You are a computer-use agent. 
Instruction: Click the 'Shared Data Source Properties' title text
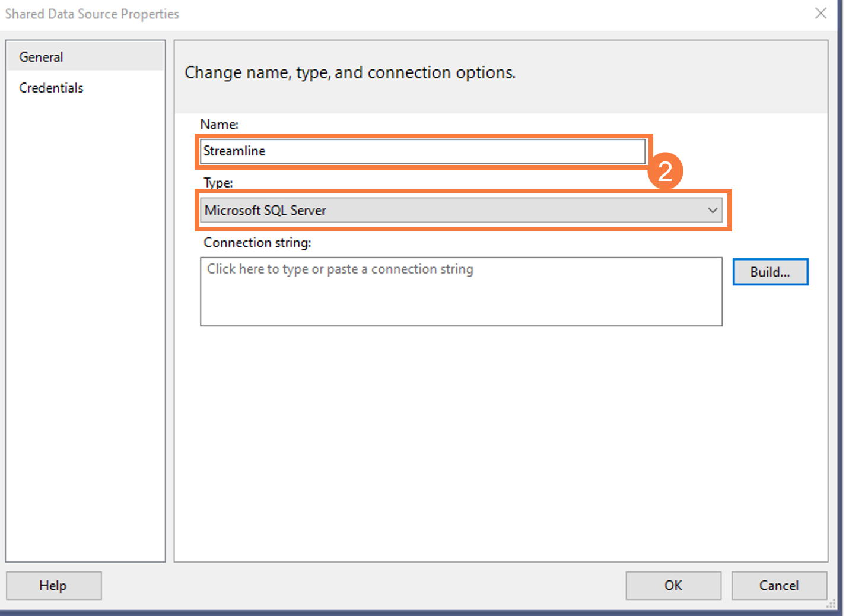click(92, 14)
